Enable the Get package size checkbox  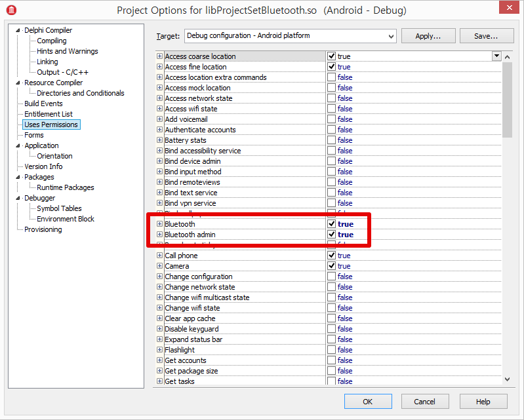331,371
